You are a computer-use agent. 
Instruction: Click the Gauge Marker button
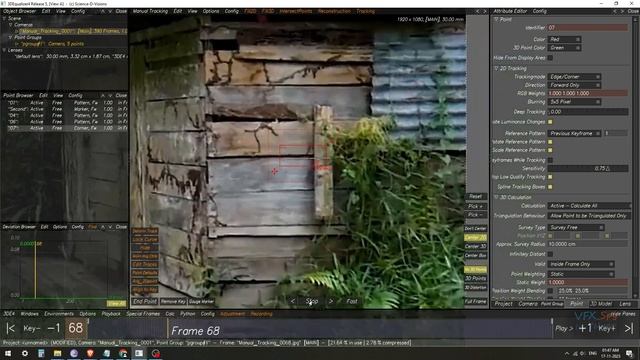coord(201,302)
